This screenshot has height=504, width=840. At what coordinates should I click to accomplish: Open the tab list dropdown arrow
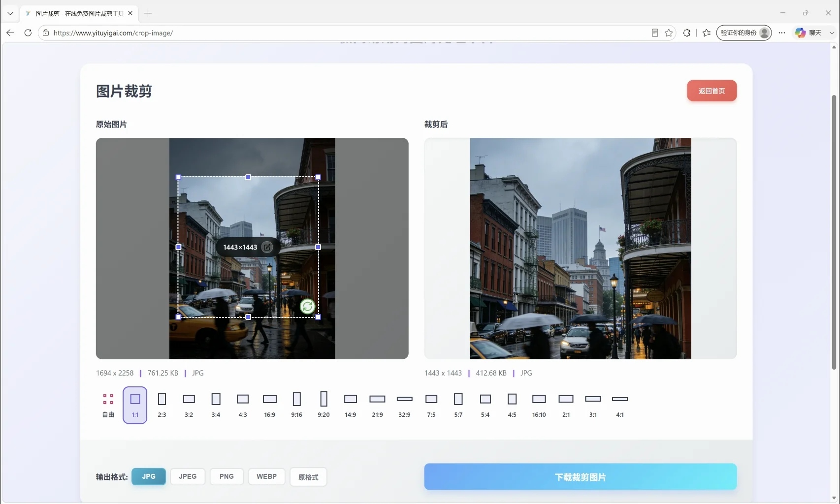pyautogui.click(x=10, y=13)
